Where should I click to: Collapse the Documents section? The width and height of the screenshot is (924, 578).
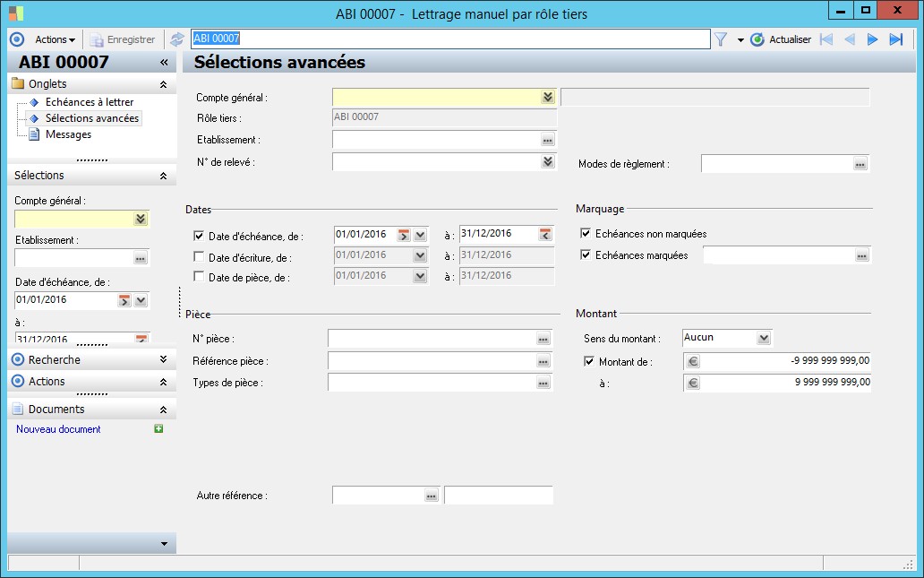163,410
